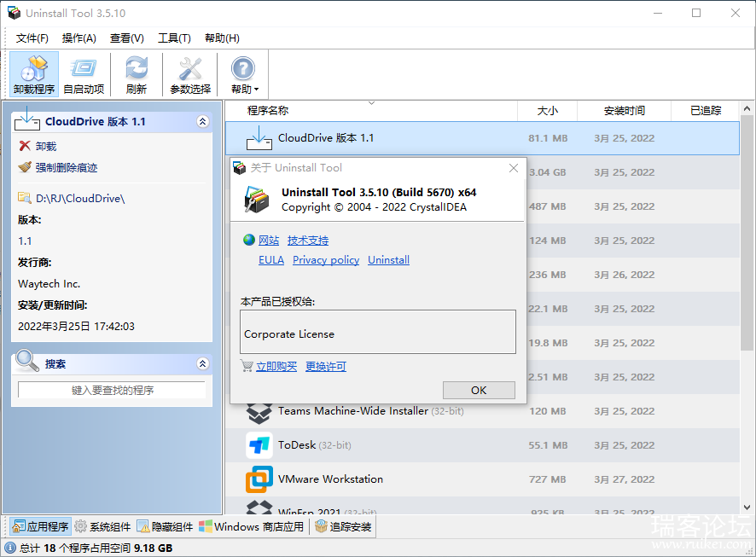Click the Uninstall Tool logo in About dialog
The width and height of the screenshot is (756, 557).
[257, 200]
